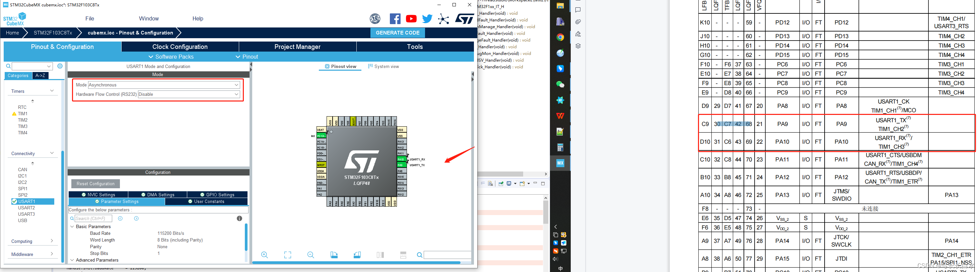This screenshot has height=272, width=980.
Task: Open GPIO Settings tab
Action: tap(217, 195)
